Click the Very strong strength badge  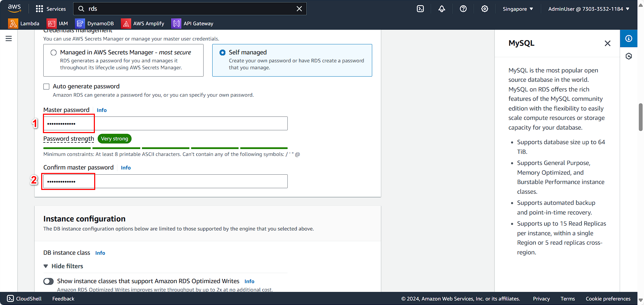coord(115,139)
